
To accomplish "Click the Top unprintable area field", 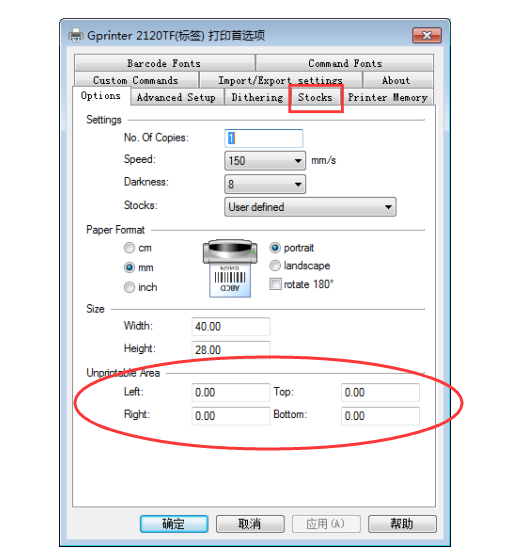I will (x=380, y=393).
